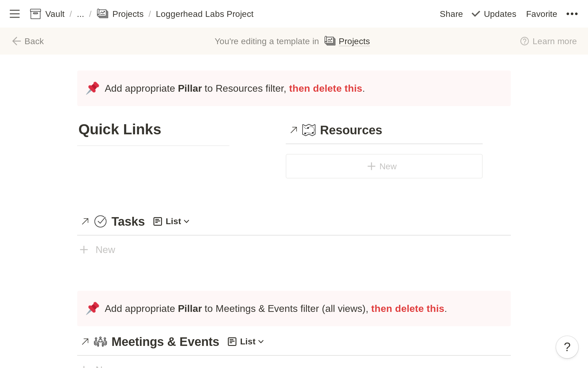Click the Vault archive icon in breadcrumb
This screenshot has width=588, height=368.
coord(35,14)
